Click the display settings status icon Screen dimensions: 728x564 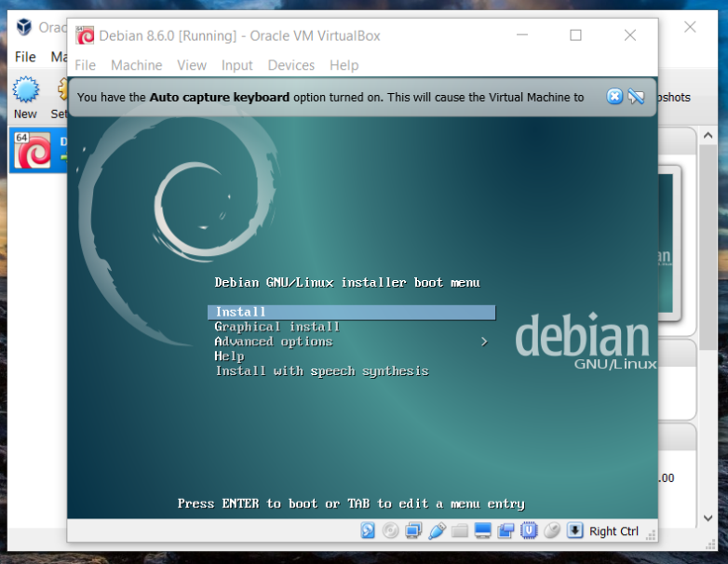[x=483, y=530]
